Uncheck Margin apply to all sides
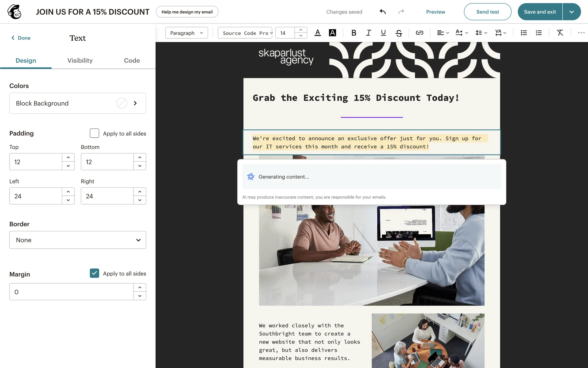Viewport: 588px width, 368px height. 94,273
